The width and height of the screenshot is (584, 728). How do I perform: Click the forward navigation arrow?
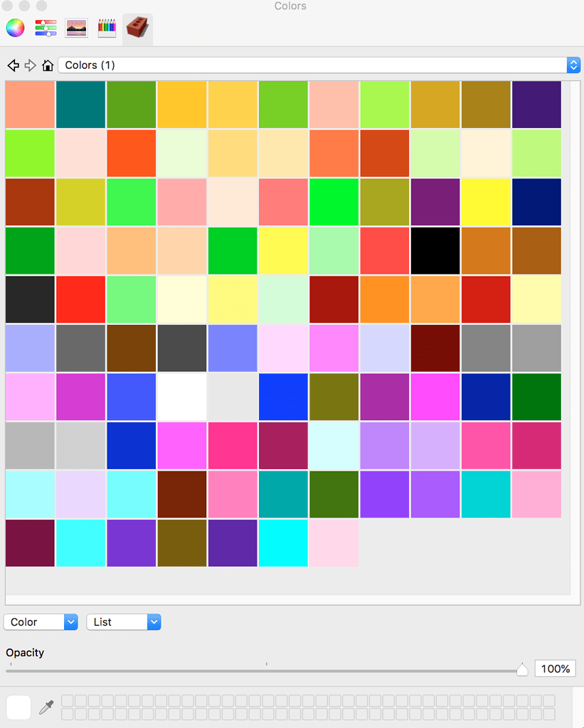(30, 65)
